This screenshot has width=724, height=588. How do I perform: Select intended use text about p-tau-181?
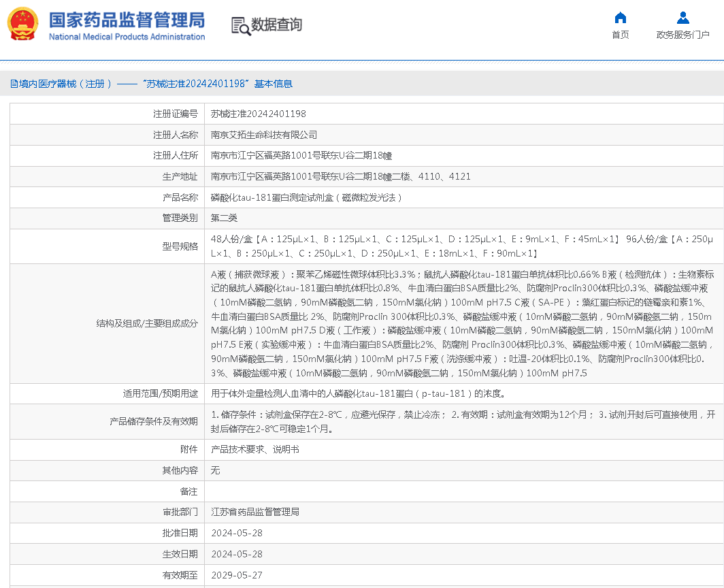pos(358,393)
